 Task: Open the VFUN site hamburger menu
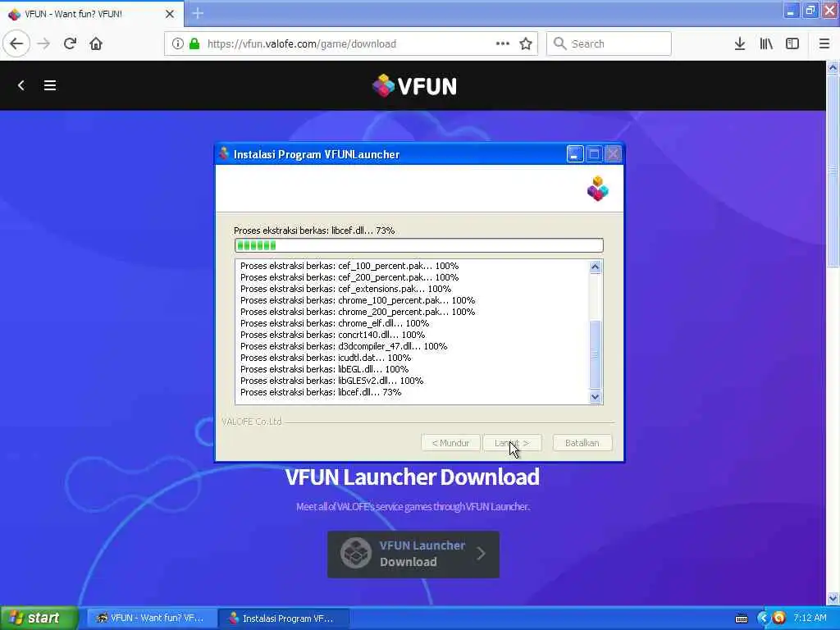click(50, 85)
